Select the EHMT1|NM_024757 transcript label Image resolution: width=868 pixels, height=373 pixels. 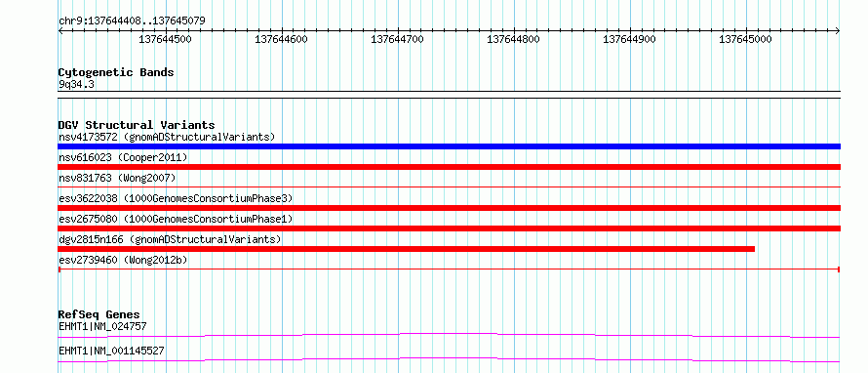click(102, 327)
